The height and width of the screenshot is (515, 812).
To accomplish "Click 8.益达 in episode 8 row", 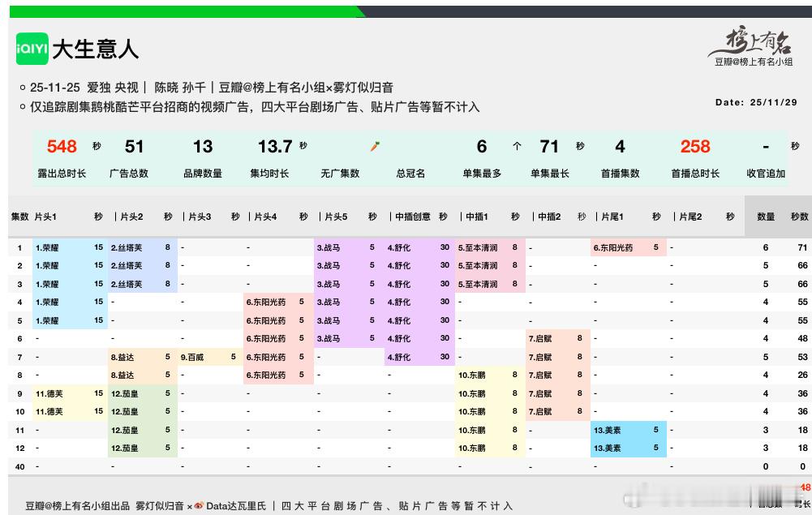I will coord(122,376).
